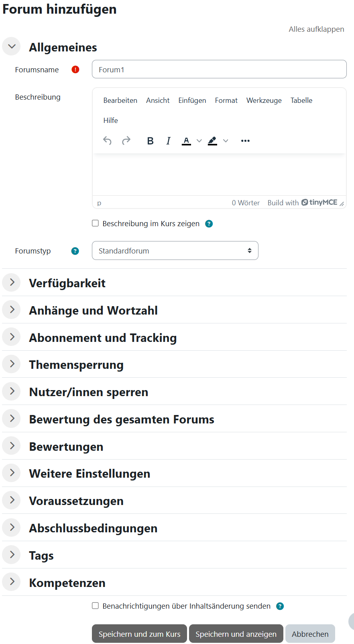Open the help for Benachrichtigungen über Inhaltsänderung

pyautogui.click(x=280, y=606)
